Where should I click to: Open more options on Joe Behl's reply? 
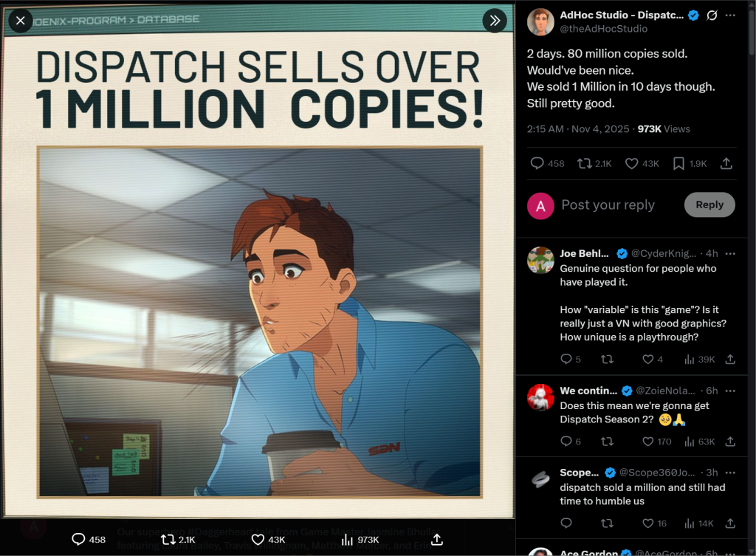tap(730, 253)
